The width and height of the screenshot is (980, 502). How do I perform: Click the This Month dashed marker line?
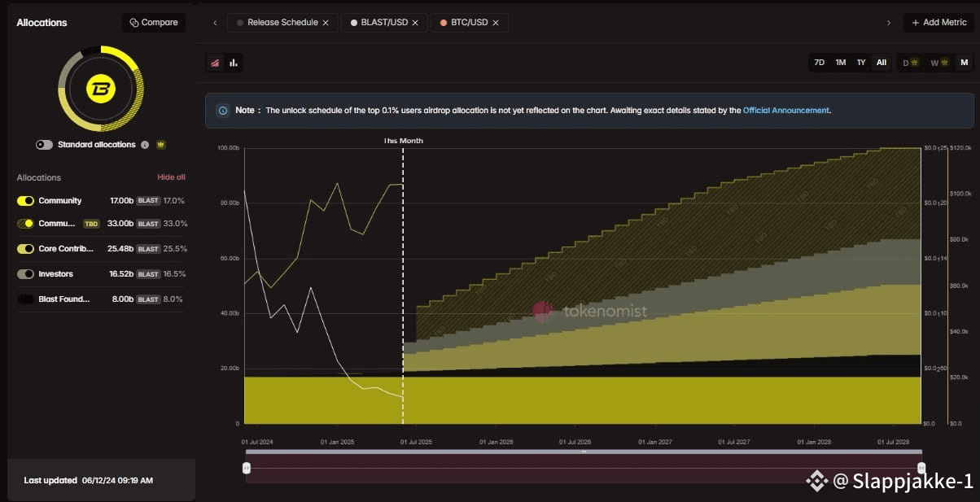click(x=404, y=285)
